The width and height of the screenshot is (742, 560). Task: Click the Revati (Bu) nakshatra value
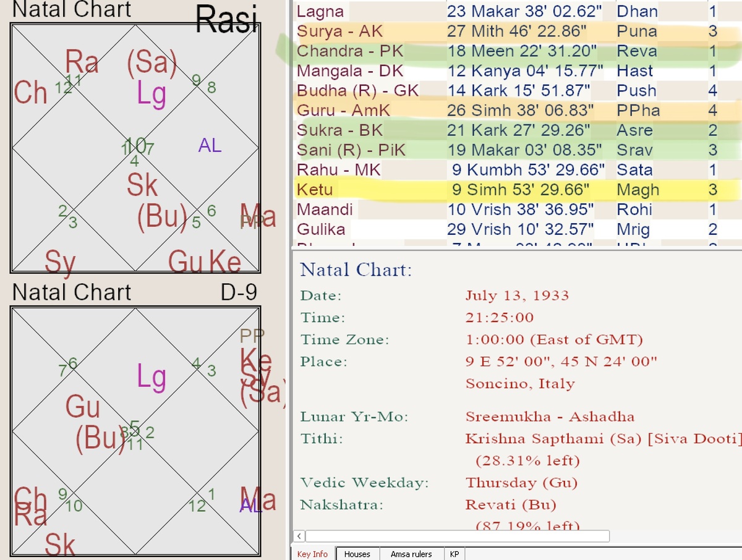[511, 504]
